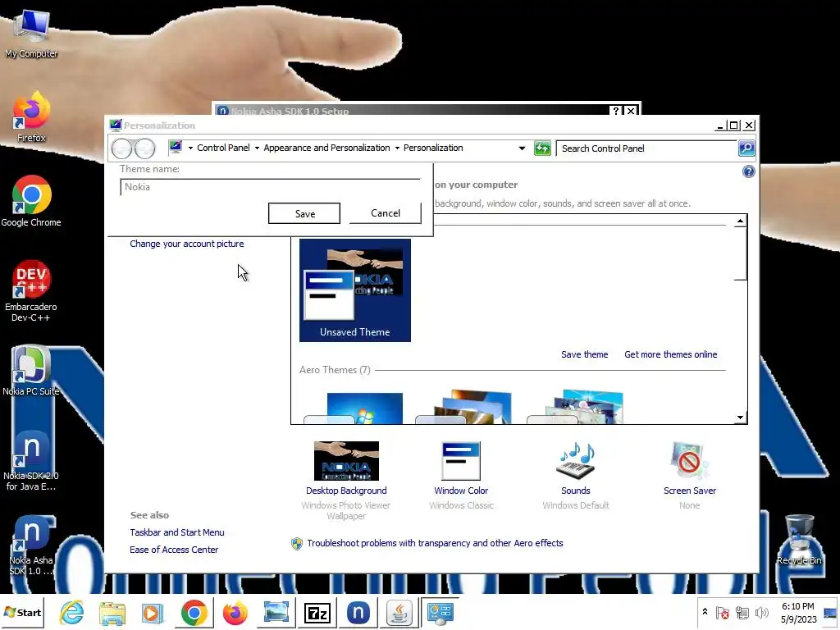Click the taskbar clock showing 6:10 PM
The image size is (840, 630).
click(x=798, y=612)
